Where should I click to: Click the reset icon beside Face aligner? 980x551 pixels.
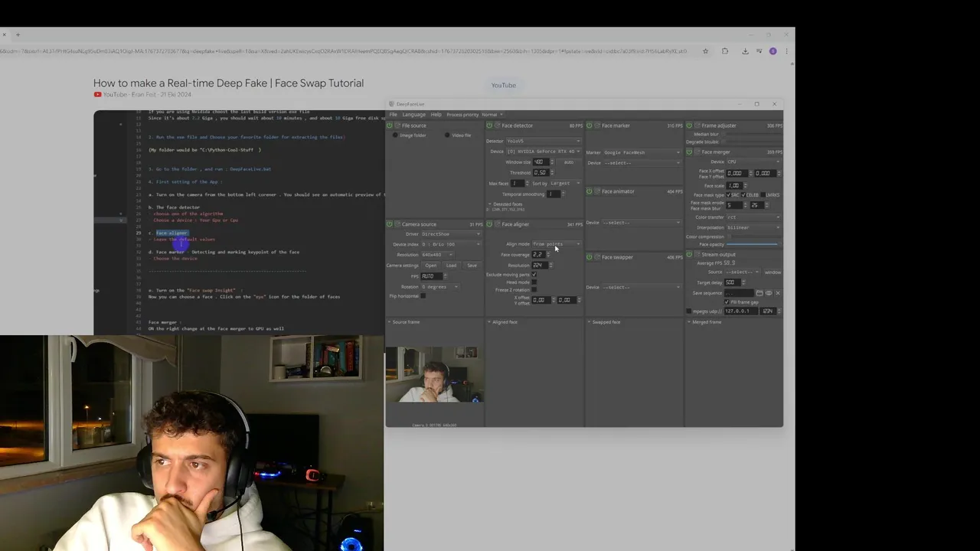[497, 224]
